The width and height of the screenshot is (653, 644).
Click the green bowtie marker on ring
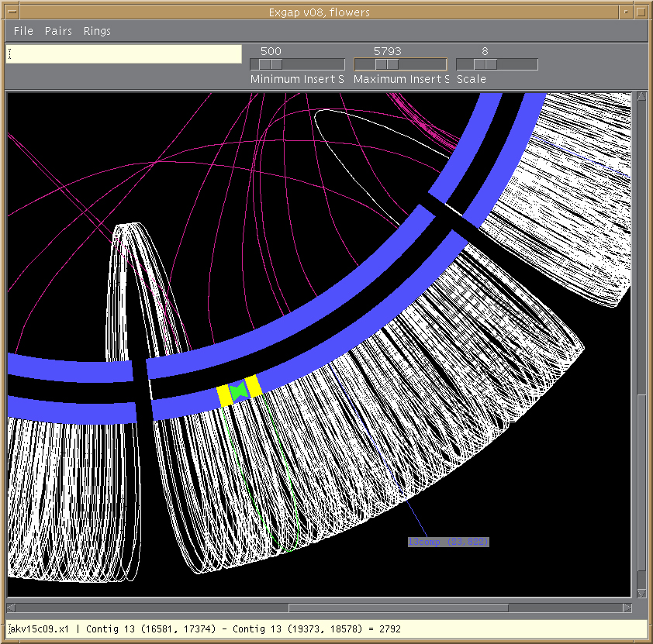(238, 391)
